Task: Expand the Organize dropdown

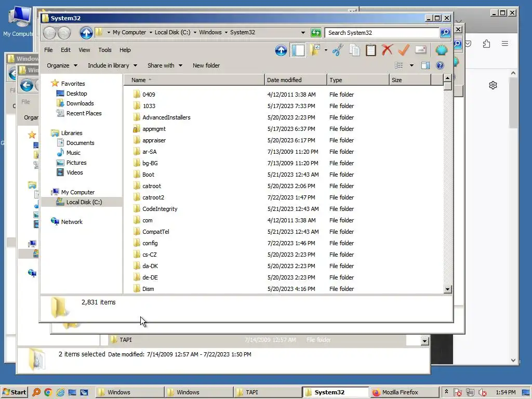Action: tap(62, 65)
